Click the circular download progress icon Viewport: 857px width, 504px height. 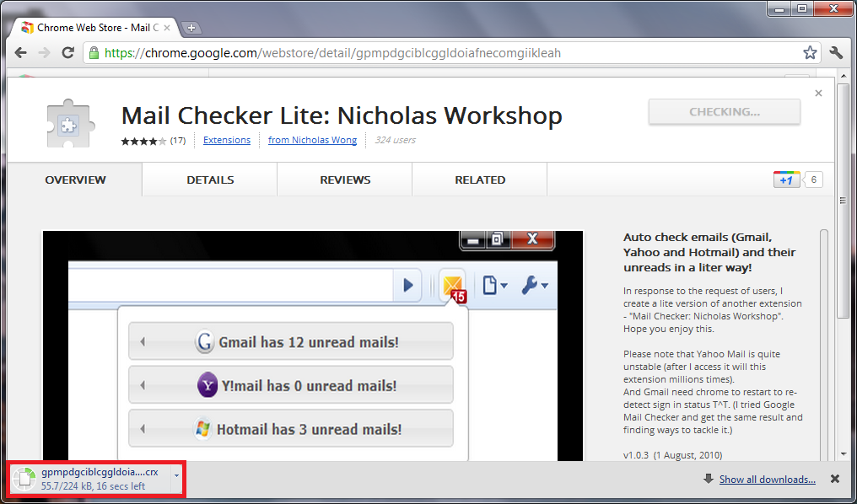(x=24, y=478)
